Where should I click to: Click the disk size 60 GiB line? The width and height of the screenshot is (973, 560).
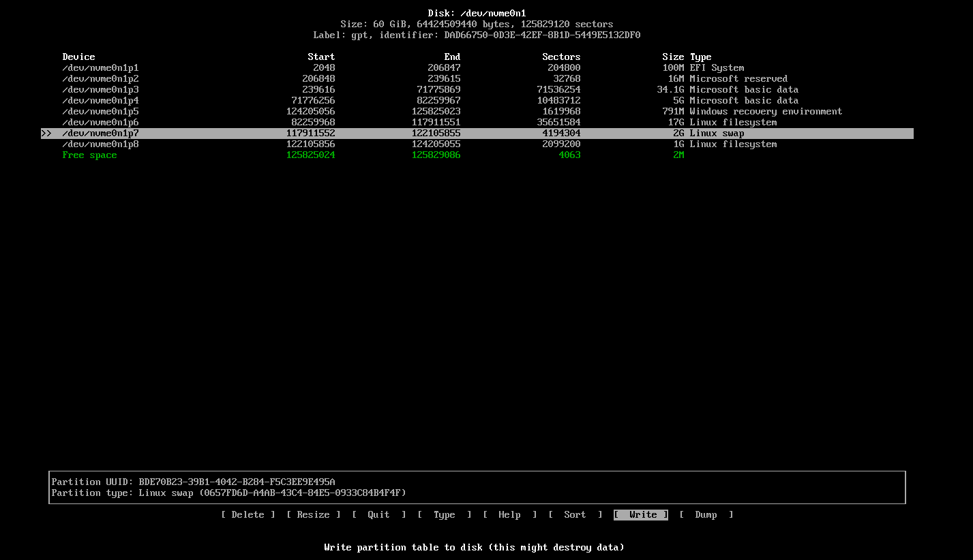477,25
